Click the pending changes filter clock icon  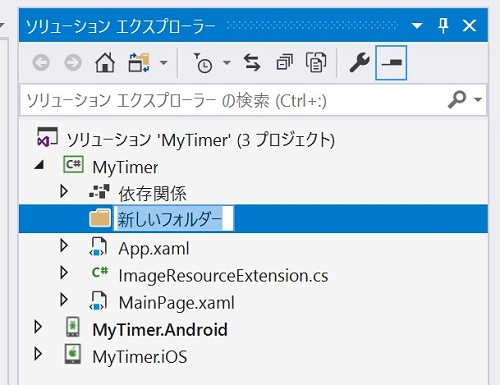coord(203,63)
